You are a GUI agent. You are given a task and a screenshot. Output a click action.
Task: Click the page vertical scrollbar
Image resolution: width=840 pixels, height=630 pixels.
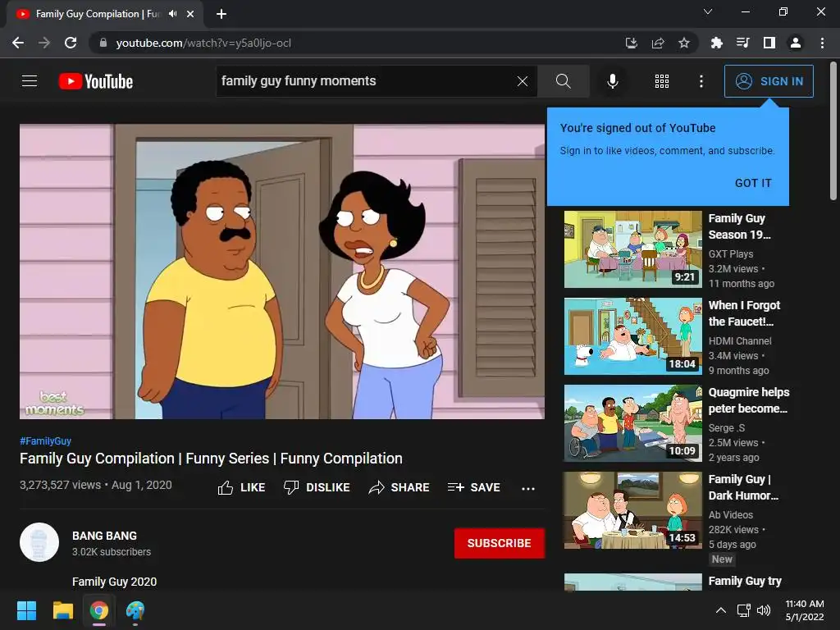point(833,130)
